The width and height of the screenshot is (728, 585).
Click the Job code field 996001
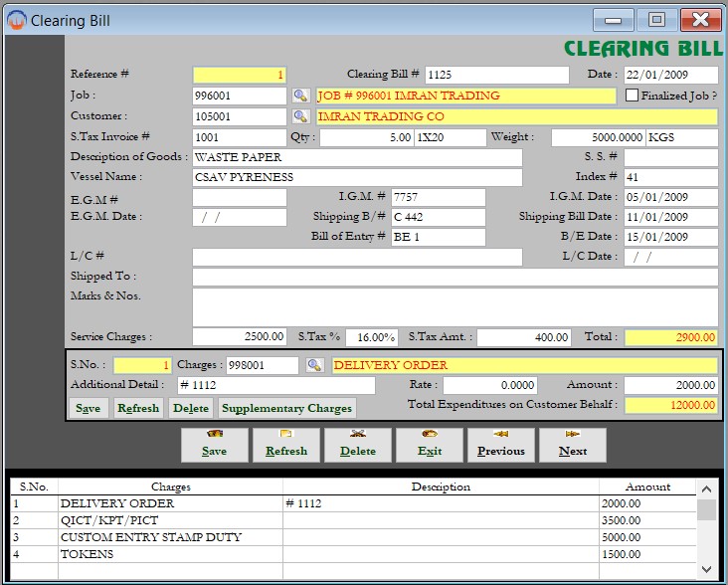point(240,96)
